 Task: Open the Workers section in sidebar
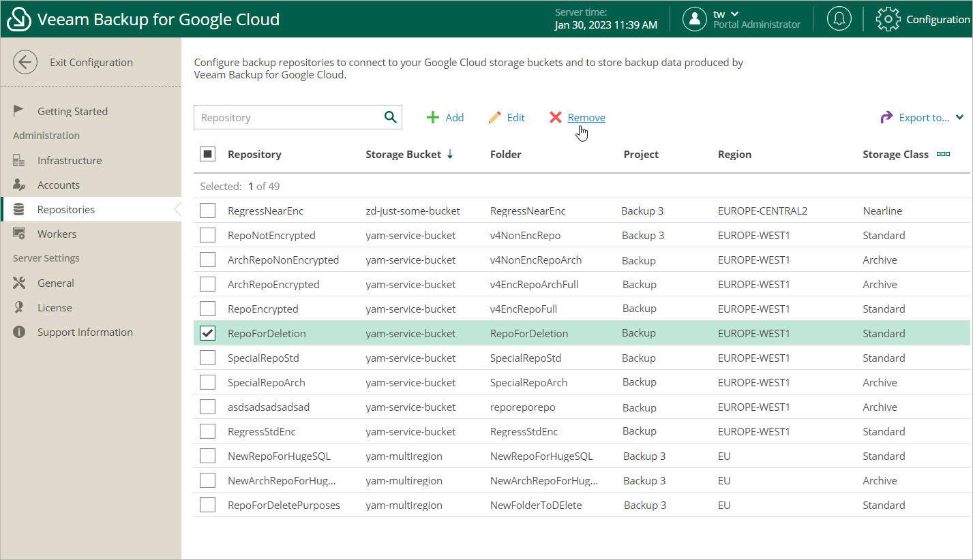coord(57,234)
